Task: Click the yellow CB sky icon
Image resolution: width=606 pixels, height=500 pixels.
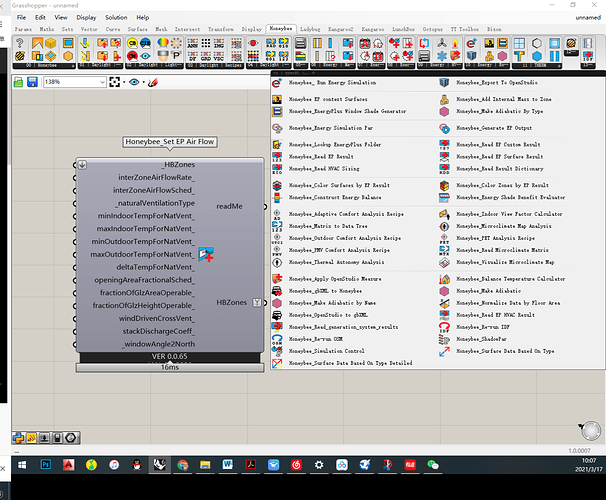Action: click(x=132, y=43)
